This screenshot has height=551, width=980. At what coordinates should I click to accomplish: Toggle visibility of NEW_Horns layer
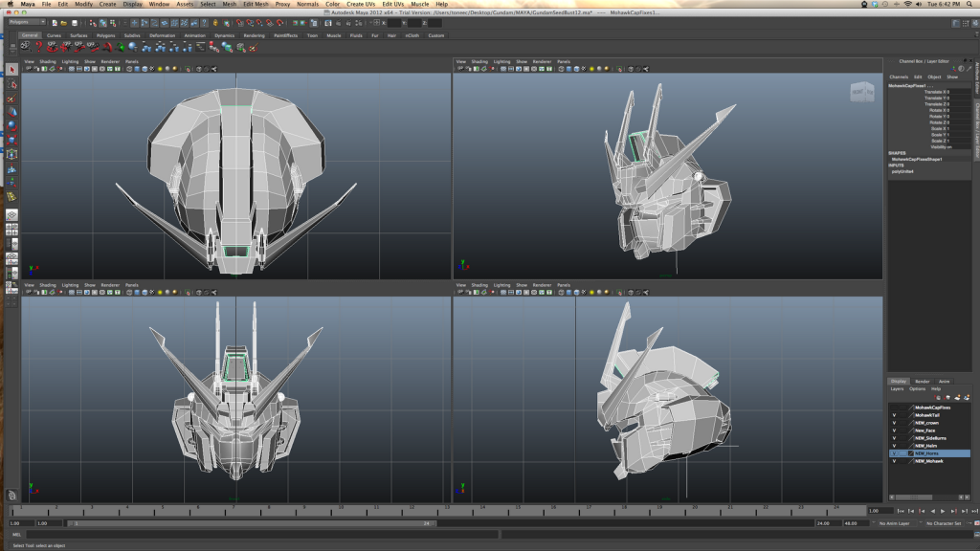[x=894, y=453]
